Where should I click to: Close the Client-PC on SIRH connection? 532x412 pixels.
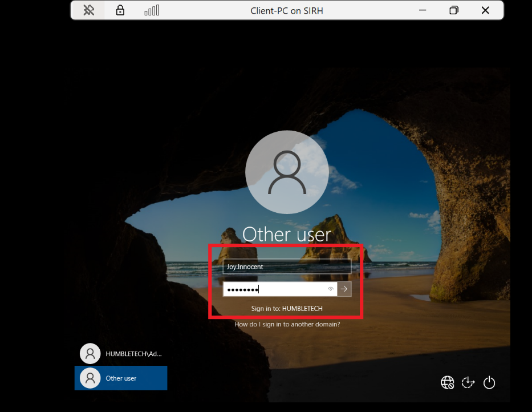485,10
